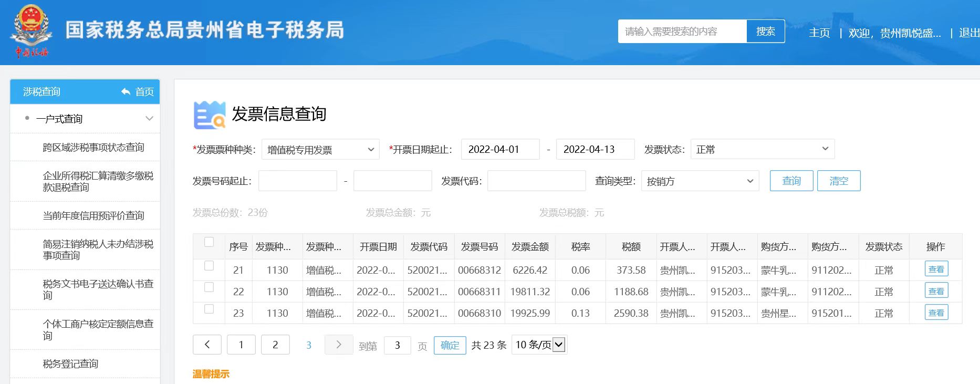Viewport: 980px width, 384px height.
Task: Click the 清空 button
Action: point(838,181)
